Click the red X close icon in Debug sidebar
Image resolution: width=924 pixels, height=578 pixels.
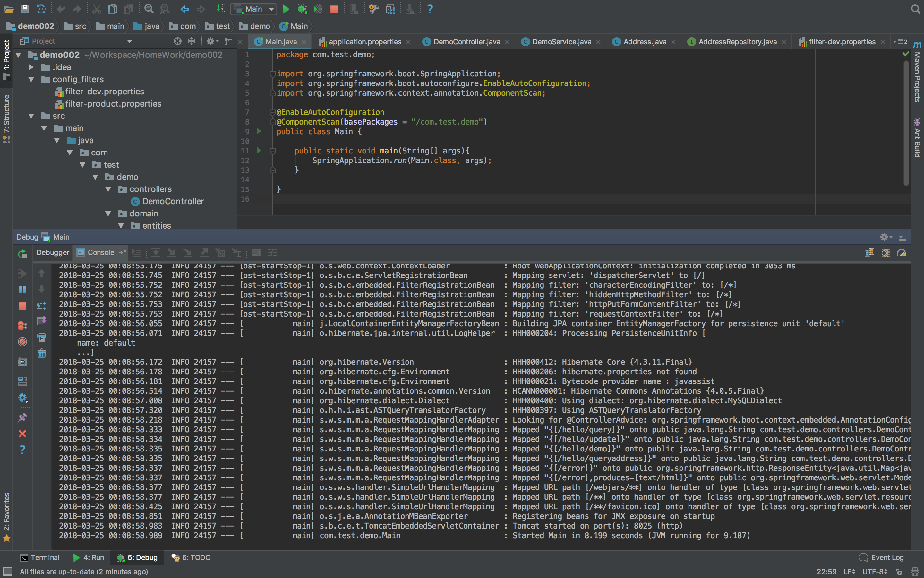(x=22, y=433)
